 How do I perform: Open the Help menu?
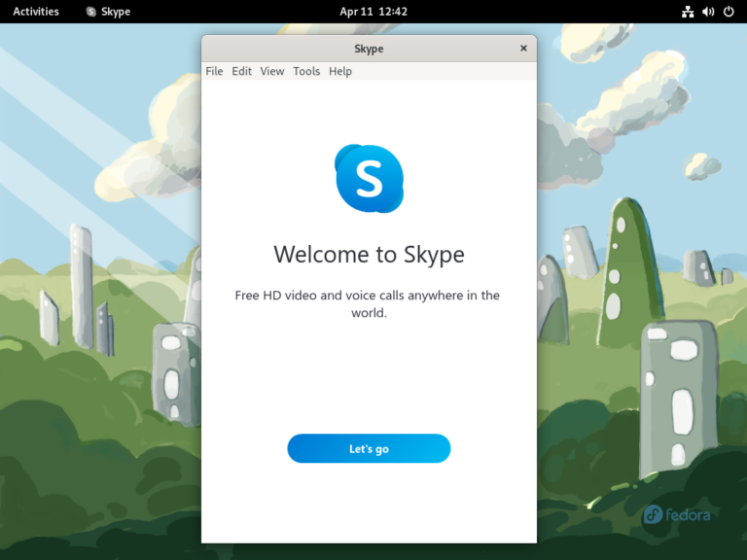[340, 71]
